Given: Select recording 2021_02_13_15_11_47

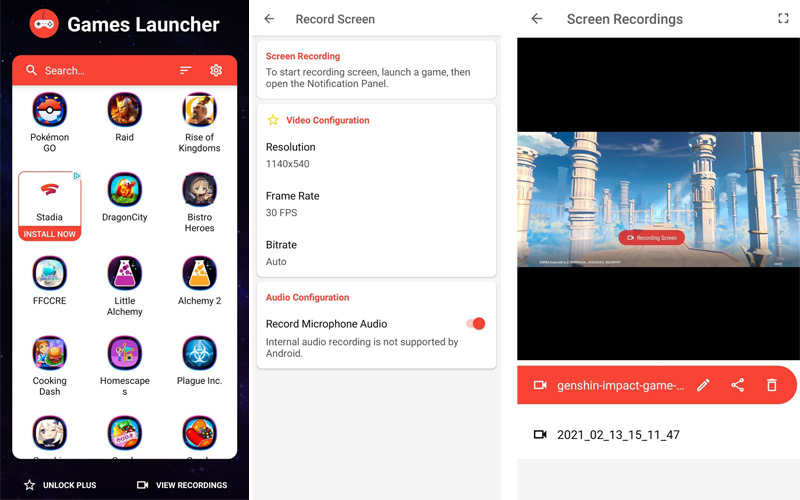Looking at the screenshot, I should (x=618, y=435).
